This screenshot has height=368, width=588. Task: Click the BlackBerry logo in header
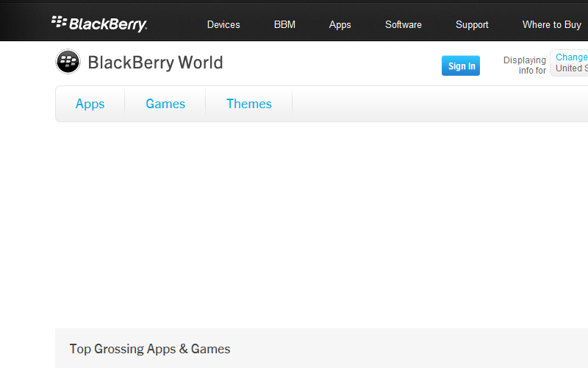coord(99,24)
